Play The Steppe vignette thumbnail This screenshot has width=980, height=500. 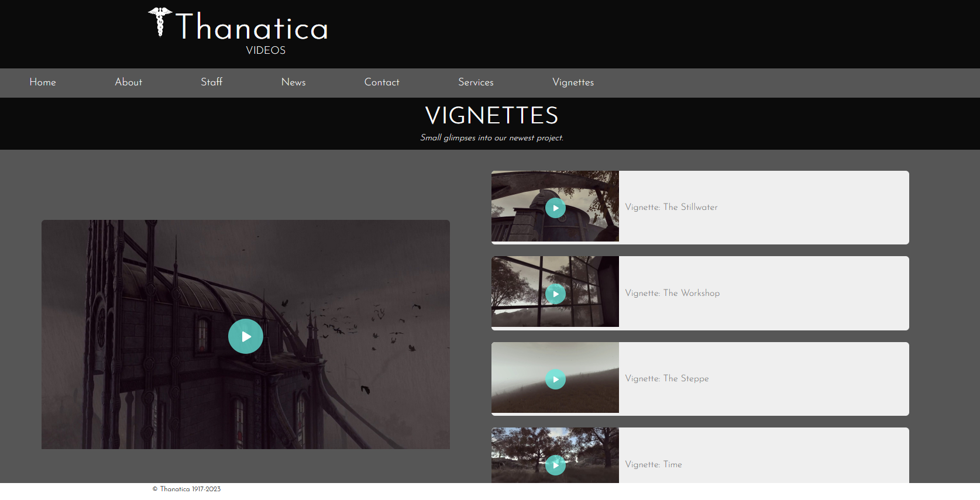click(555, 379)
